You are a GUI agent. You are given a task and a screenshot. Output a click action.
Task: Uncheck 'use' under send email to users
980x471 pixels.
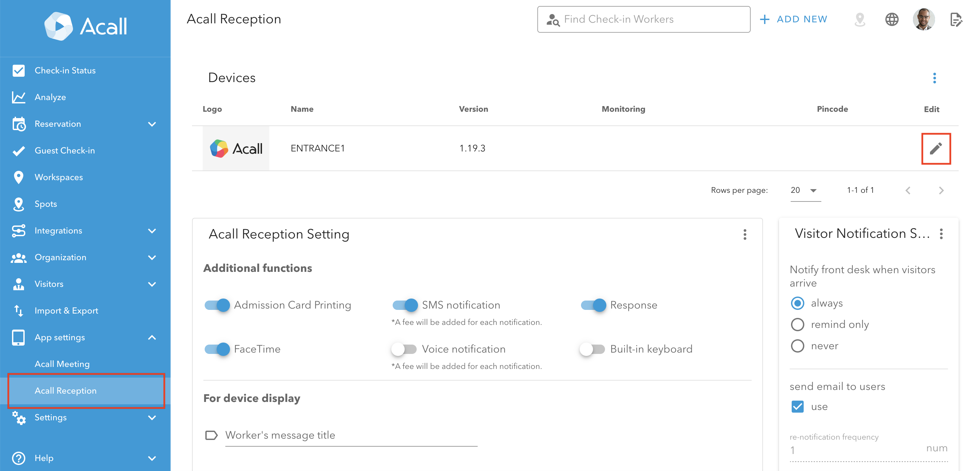[797, 407]
